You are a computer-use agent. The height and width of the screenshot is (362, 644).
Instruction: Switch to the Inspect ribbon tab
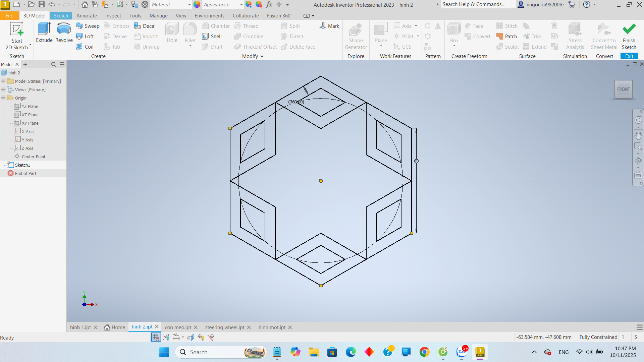[x=113, y=16]
